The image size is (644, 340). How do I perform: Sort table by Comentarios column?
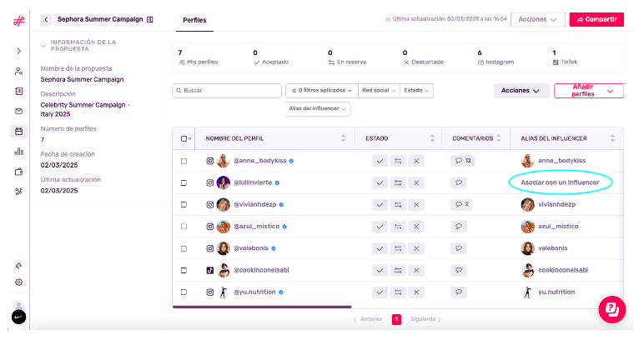point(499,138)
